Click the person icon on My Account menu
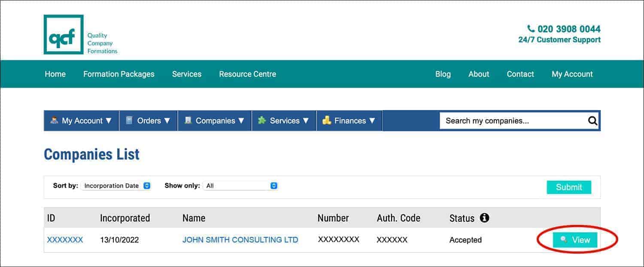 pos(54,121)
